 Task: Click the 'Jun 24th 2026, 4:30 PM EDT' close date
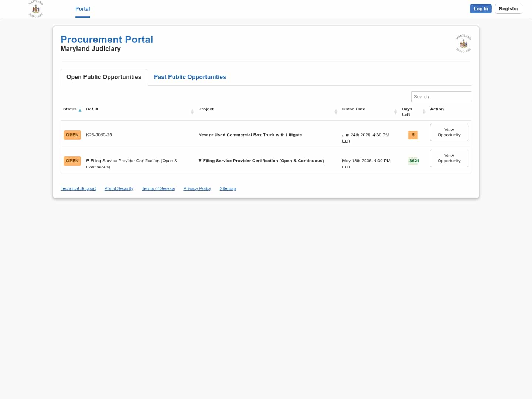point(366,138)
